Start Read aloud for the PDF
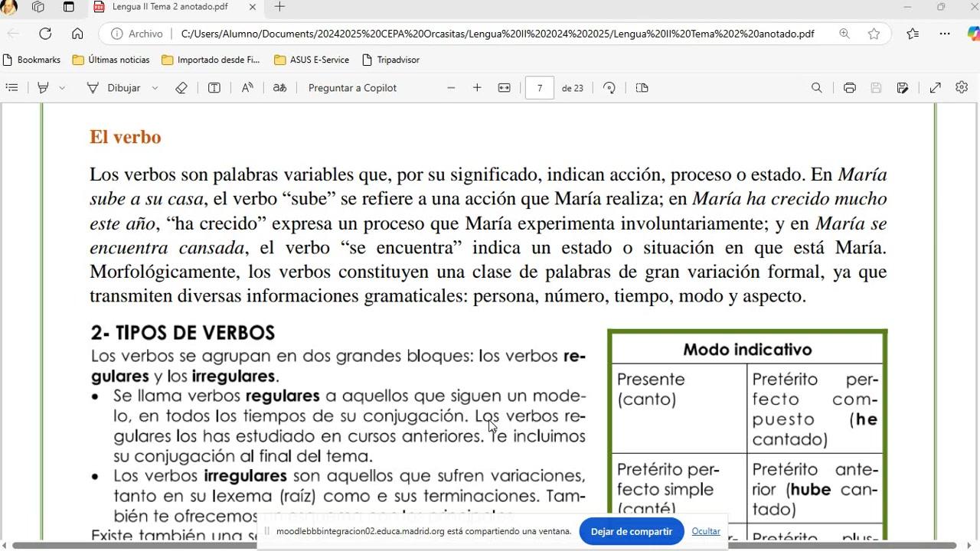This screenshot has height=551, width=980. (247, 88)
